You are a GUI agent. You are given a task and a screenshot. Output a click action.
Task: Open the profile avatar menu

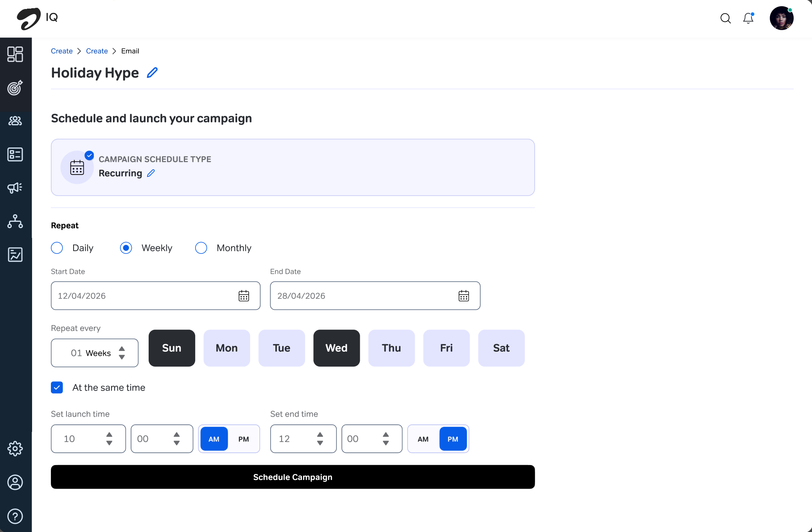781,18
